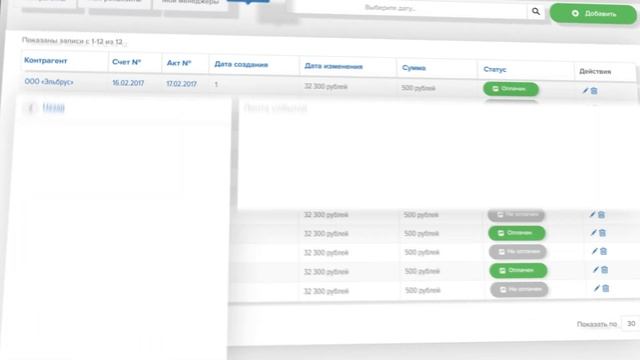Sort by the Сумма column header

[x=414, y=68]
